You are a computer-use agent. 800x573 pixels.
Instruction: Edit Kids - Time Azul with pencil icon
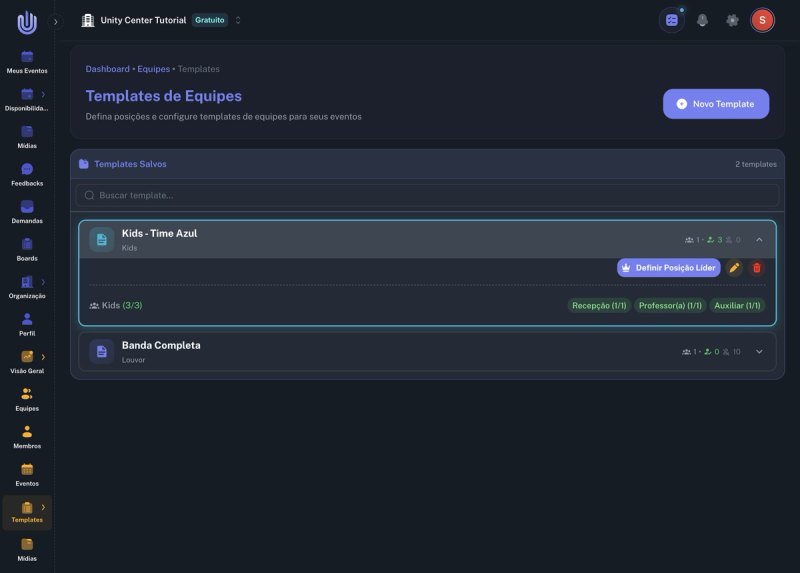point(734,268)
